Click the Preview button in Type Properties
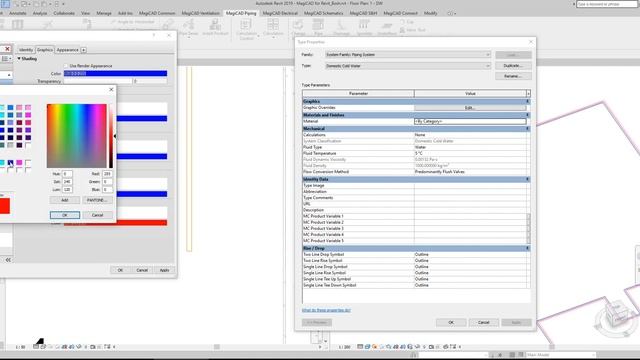The image size is (640, 360). (x=317, y=322)
